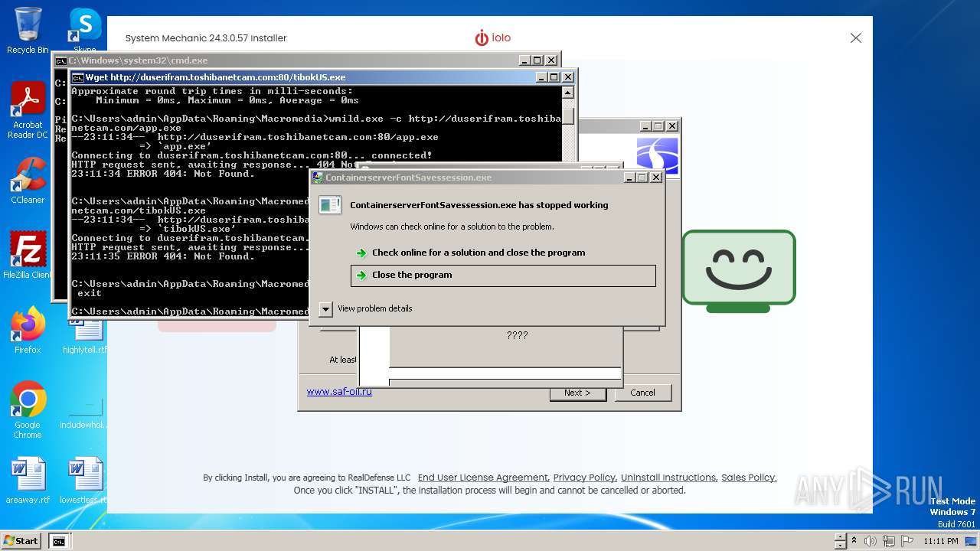Open the Start menu
Viewport: 980px width, 551px height.
point(21,541)
